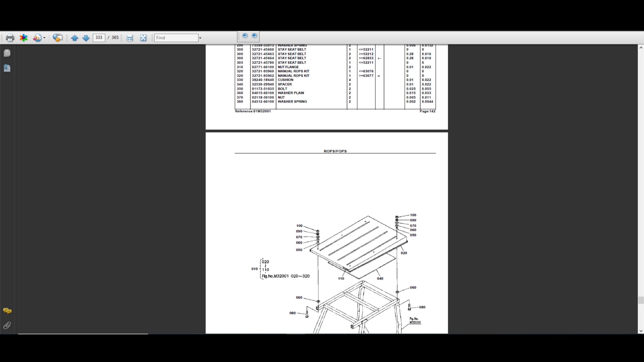Open the Bookmarks sidebar panel
Screen dimensions: 644x362
coord(7,68)
